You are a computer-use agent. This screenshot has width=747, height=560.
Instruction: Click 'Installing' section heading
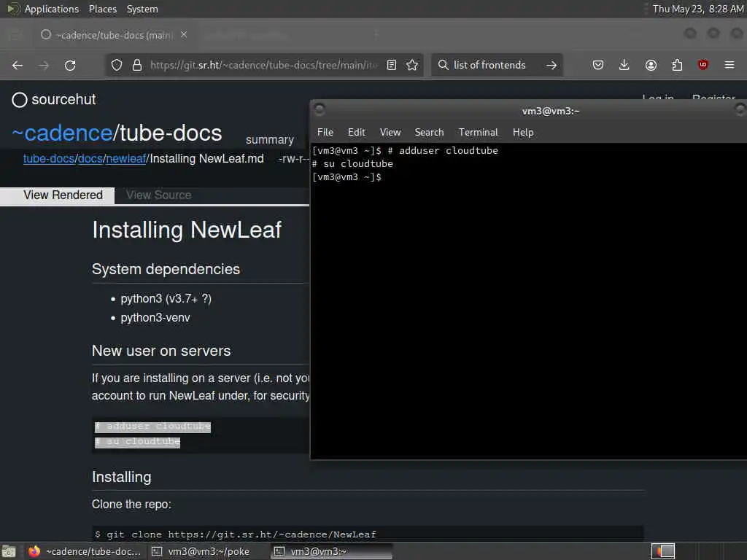[122, 477]
